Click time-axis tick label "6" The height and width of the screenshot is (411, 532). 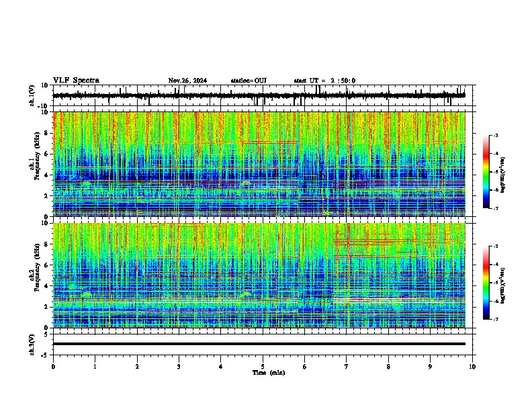coord(305,367)
